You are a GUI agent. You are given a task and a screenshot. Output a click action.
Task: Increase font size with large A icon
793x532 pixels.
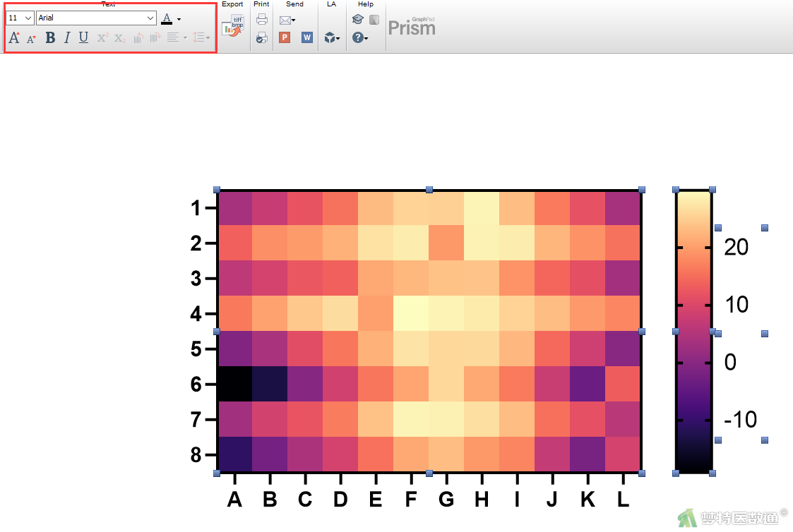tap(14, 38)
